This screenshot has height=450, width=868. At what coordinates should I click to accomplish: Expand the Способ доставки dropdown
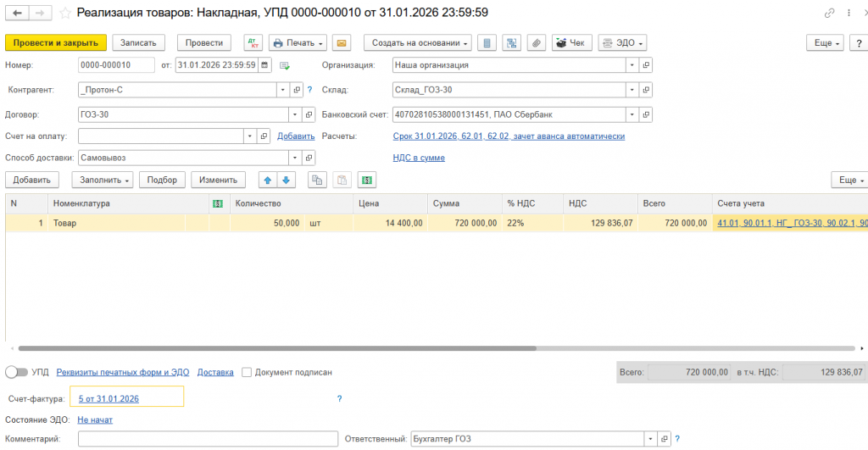click(x=295, y=158)
